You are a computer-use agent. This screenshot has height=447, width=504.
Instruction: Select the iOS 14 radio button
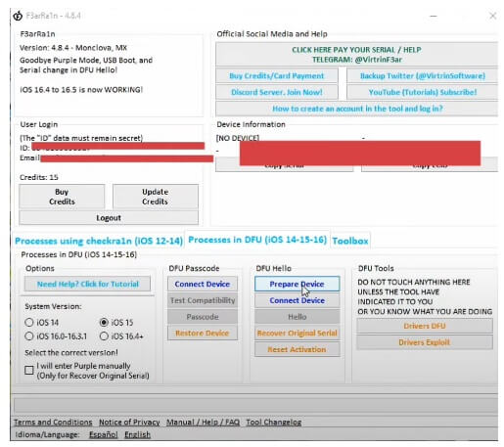coord(42,323)
